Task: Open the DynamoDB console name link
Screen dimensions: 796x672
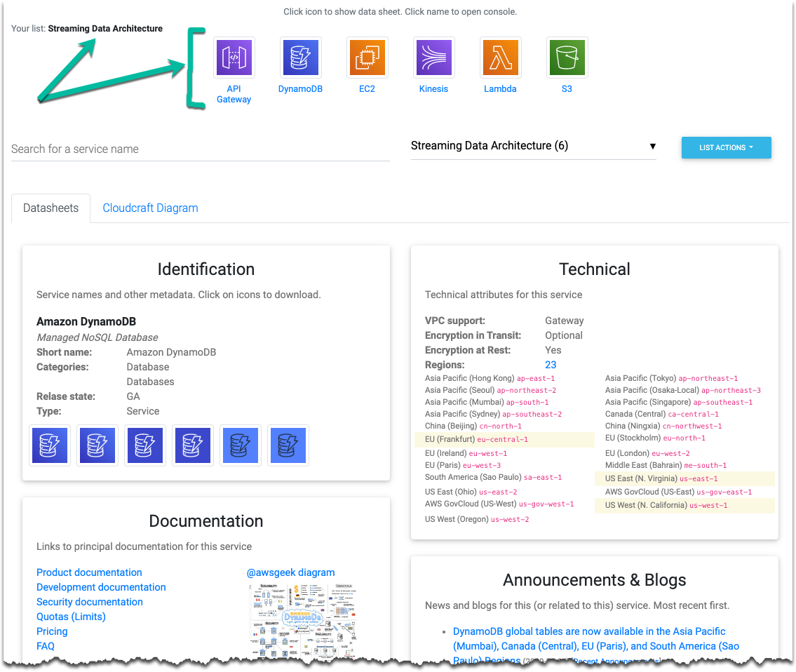Action: [x=300, y=89]
